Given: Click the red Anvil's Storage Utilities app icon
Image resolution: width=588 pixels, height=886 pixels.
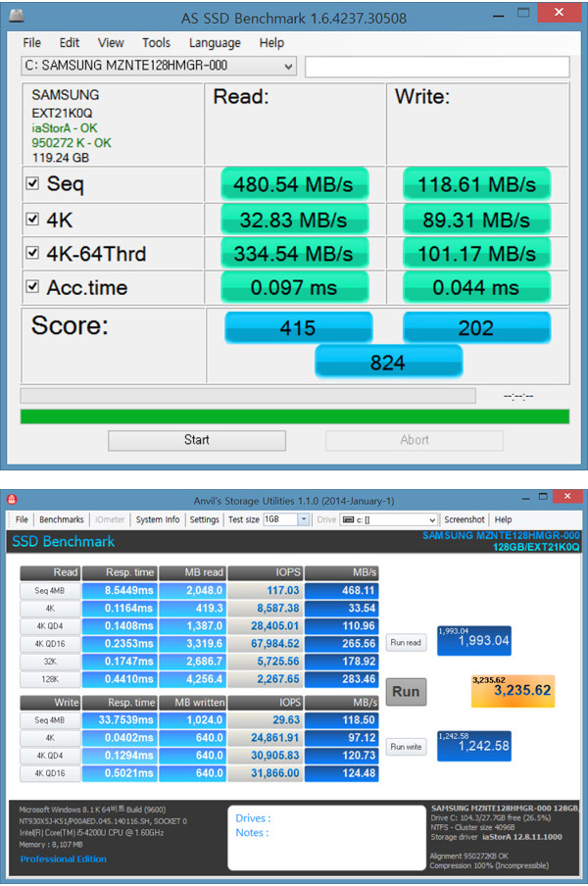Looking at the screenshot, I should [12, 499].
